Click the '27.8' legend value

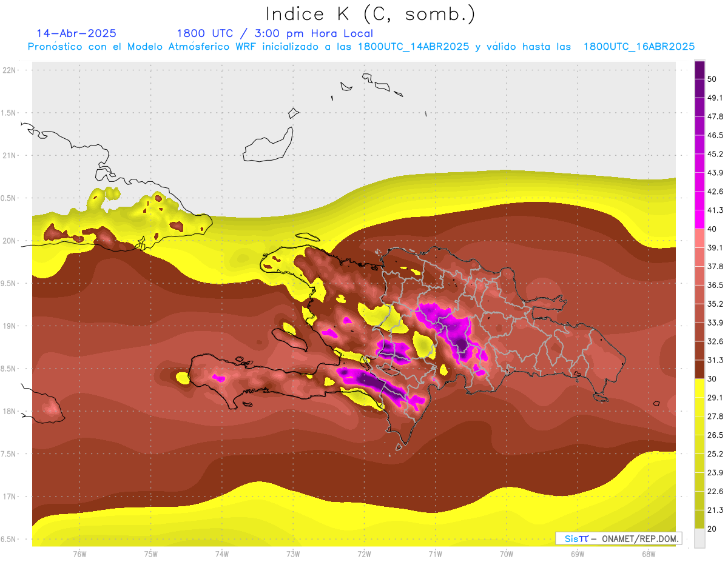[x=715, y=416]
